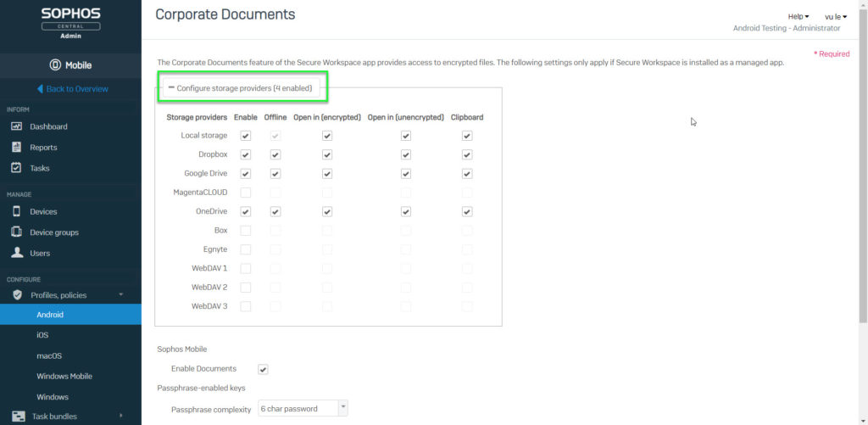This screenshot has height=425, width=868.
Task: Enable the WebDAV 2 storage provider
Action: (x=246, y=288)
